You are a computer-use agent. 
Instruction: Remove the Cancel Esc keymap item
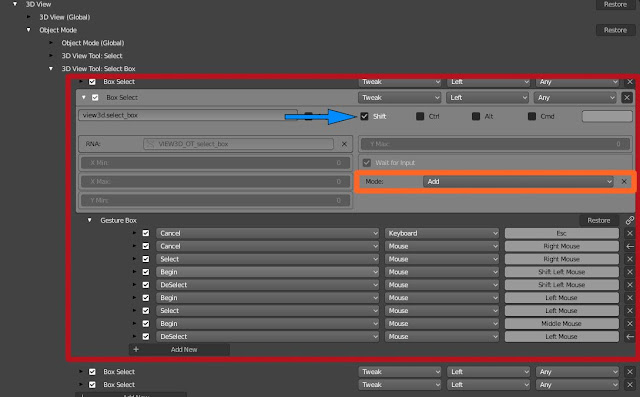point(630,233)
